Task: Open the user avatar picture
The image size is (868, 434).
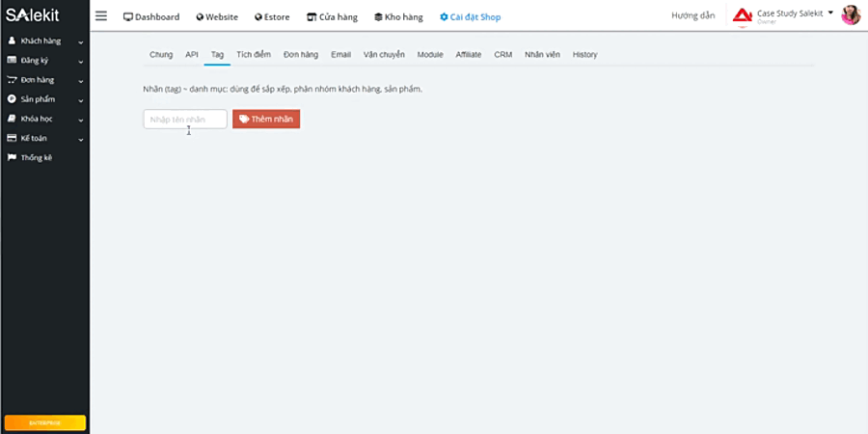Action: [x=851, y=14]
